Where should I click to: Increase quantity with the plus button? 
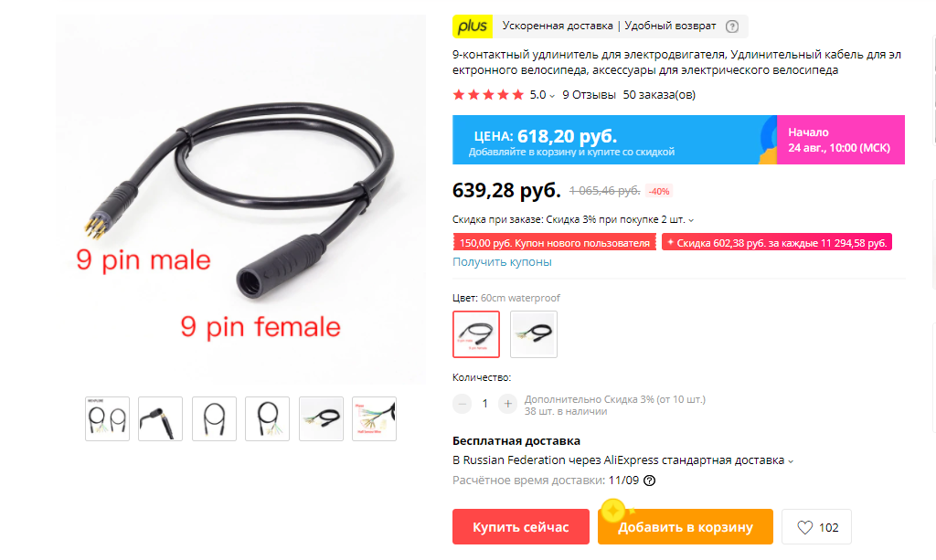507,404
